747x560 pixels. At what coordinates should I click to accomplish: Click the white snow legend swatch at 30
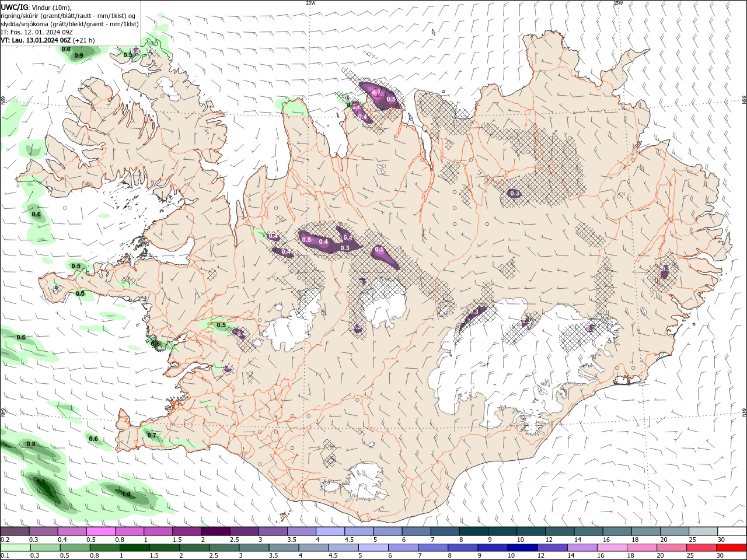click(x=732, y=531)
